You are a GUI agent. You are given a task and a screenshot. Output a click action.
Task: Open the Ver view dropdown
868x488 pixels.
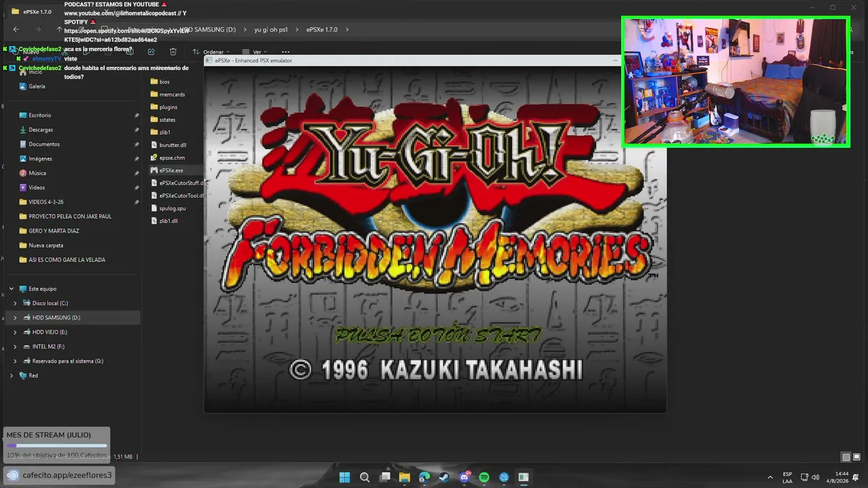coord(254,52)
